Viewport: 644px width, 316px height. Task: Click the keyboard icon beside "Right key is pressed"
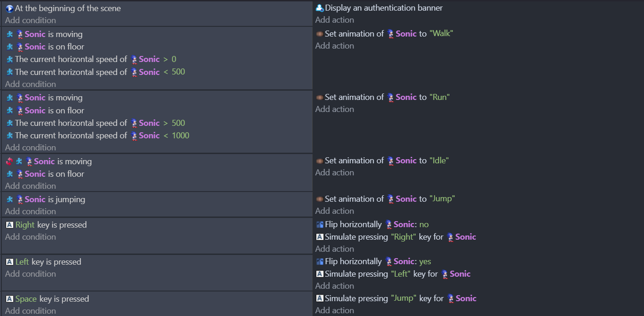[9, 225]
